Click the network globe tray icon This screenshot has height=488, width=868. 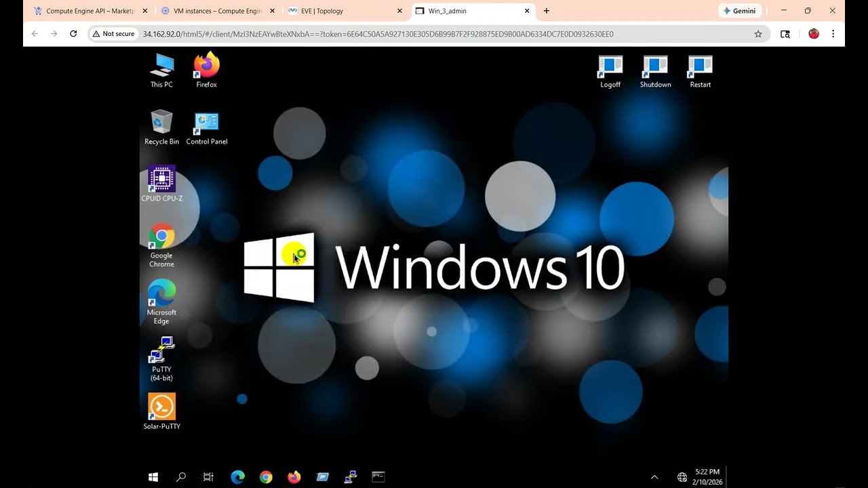coord(682,477)
